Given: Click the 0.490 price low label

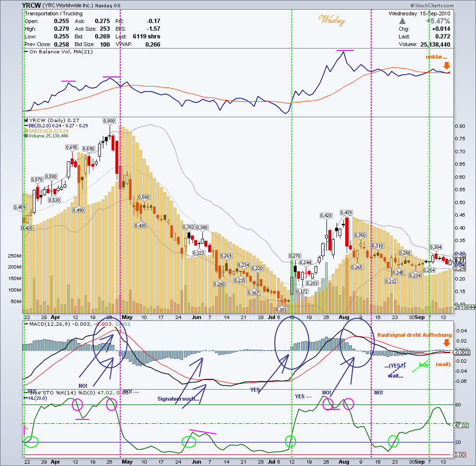Looking at the screenshot, I should (78, 210).
